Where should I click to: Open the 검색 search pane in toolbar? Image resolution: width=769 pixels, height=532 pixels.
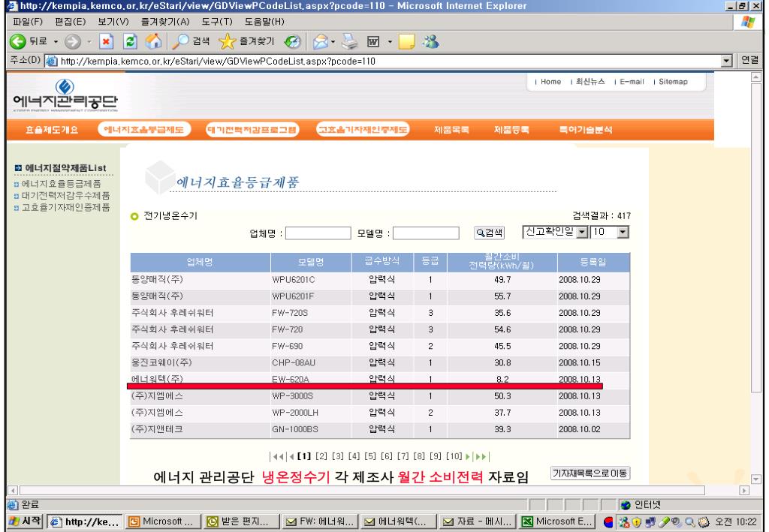[x=191, y=41]
